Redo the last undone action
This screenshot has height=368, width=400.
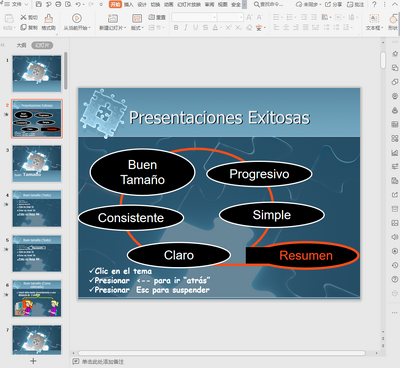90,5
